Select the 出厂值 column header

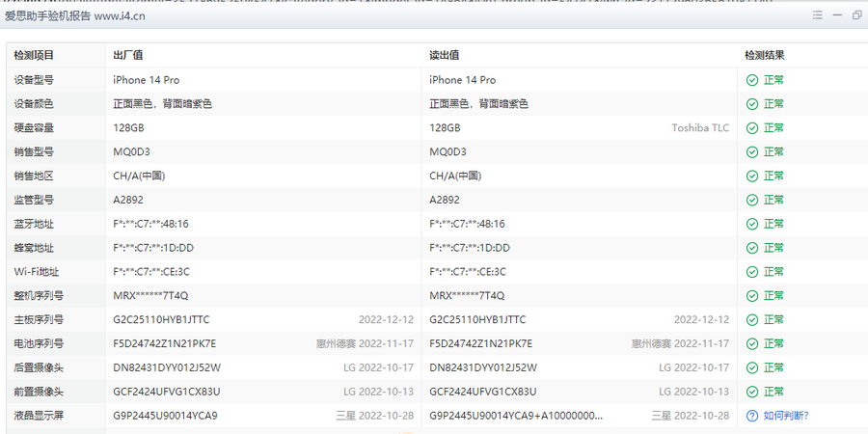tap(128, 55)
